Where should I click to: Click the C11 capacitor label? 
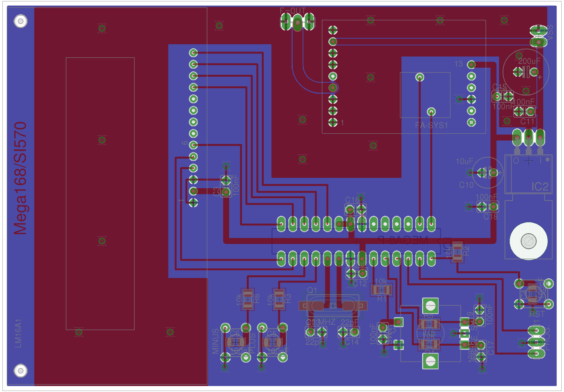point(527,122)
